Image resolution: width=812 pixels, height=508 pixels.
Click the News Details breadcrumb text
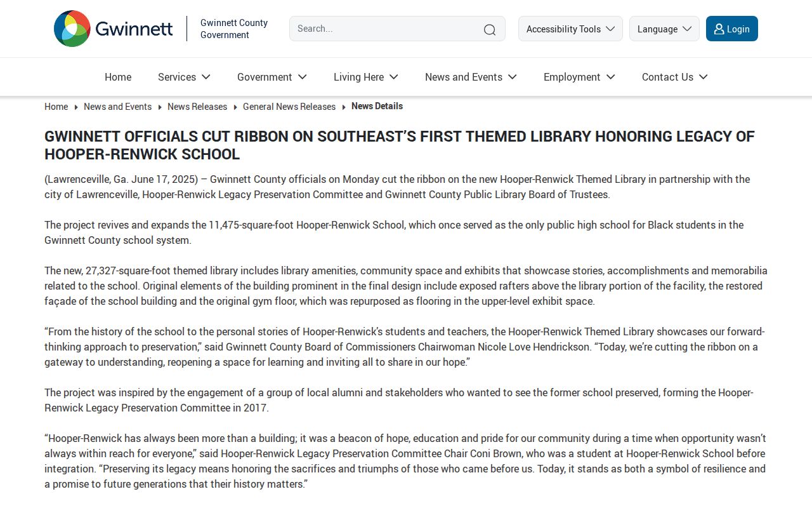tap(377, 106)
